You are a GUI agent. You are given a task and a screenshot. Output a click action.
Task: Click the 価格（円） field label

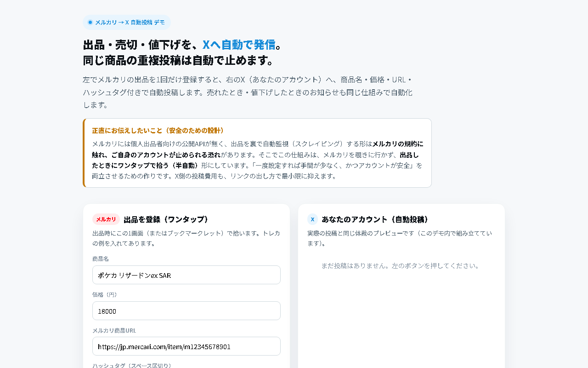click(x=105, y=294)
